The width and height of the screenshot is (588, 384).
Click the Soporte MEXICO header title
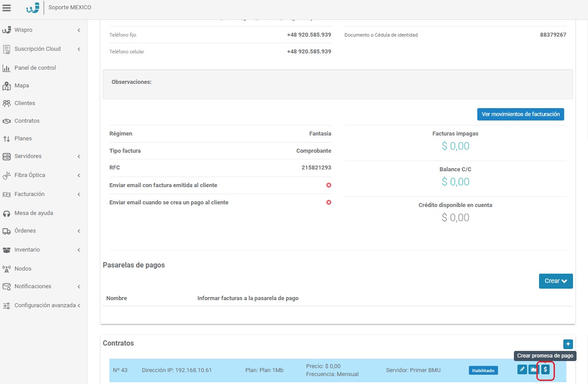[x=70, y=8]
